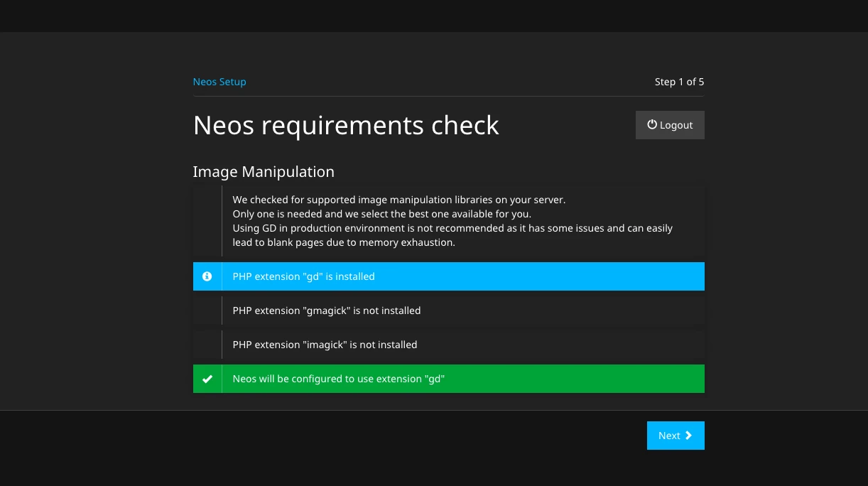Click the Neos requirements check title
This screenshot has width=868, height=486.
(346, 125)
